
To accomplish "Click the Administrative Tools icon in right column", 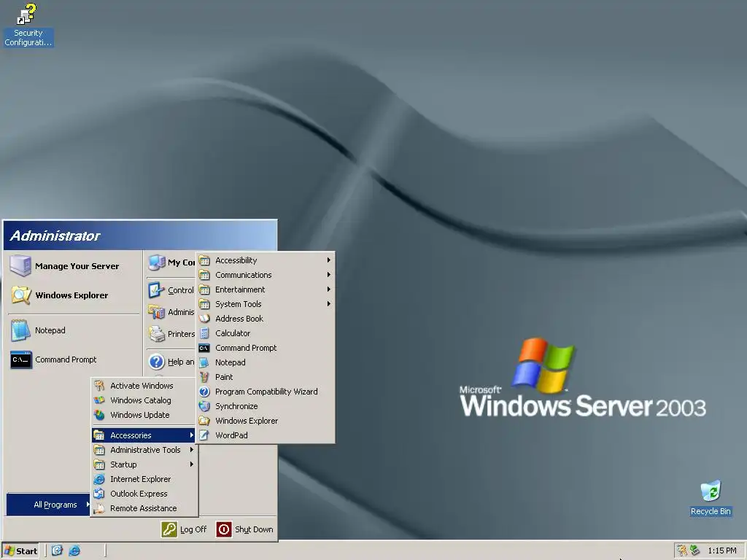I will point(156,312).
